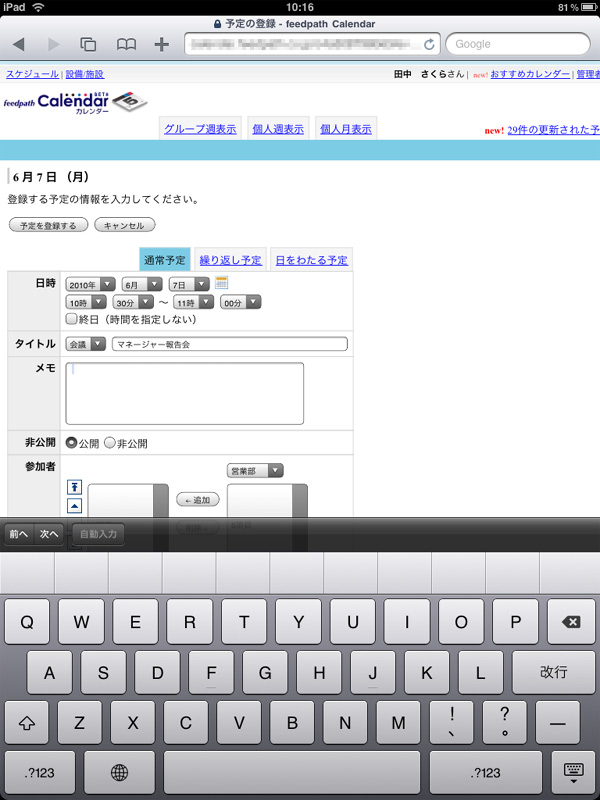Open the 11時 end hour dropdown
Image resolution: width=600 pixels, height=800 pixels.
click(x=193, y=303)
